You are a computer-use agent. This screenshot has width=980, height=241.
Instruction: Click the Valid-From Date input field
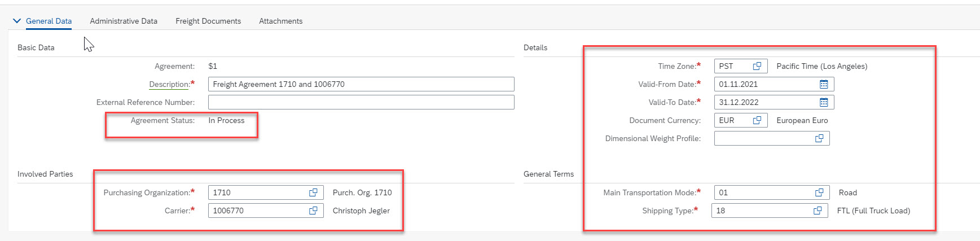[x=764, y=84]
